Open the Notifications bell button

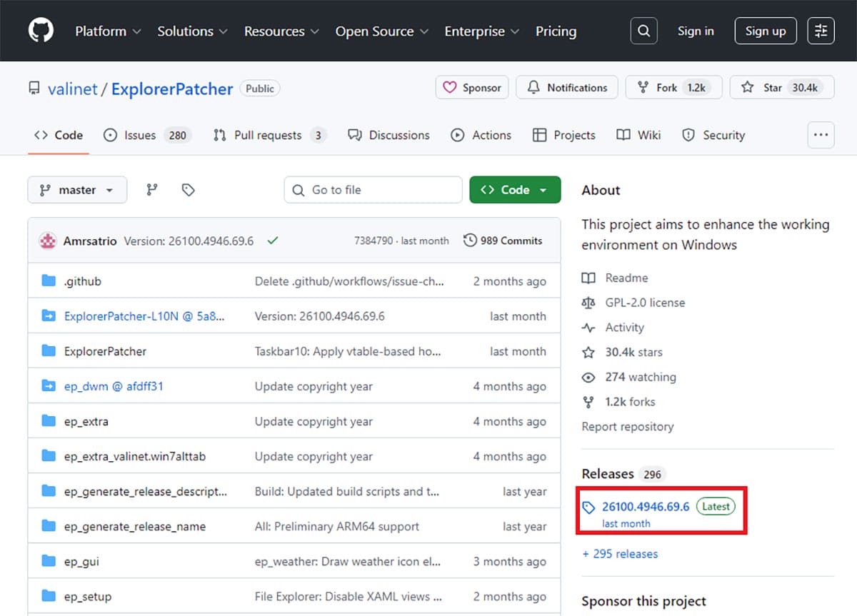pos(567,88)
